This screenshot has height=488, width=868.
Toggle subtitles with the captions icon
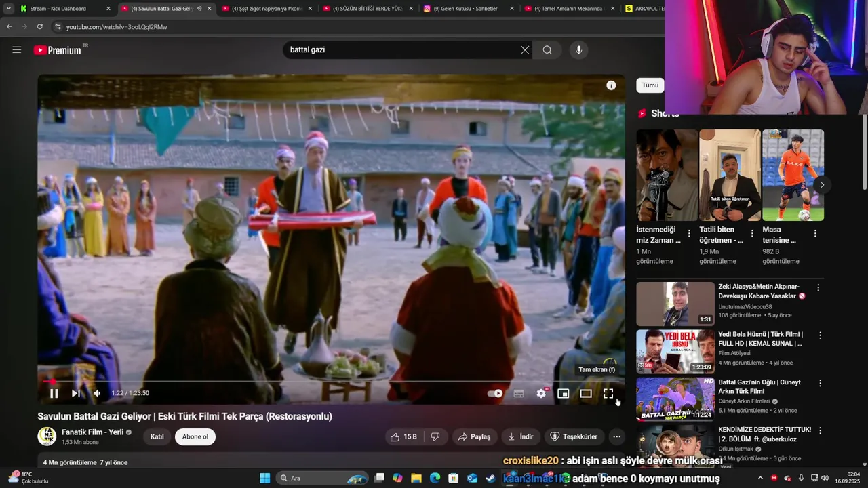(519, 393)
